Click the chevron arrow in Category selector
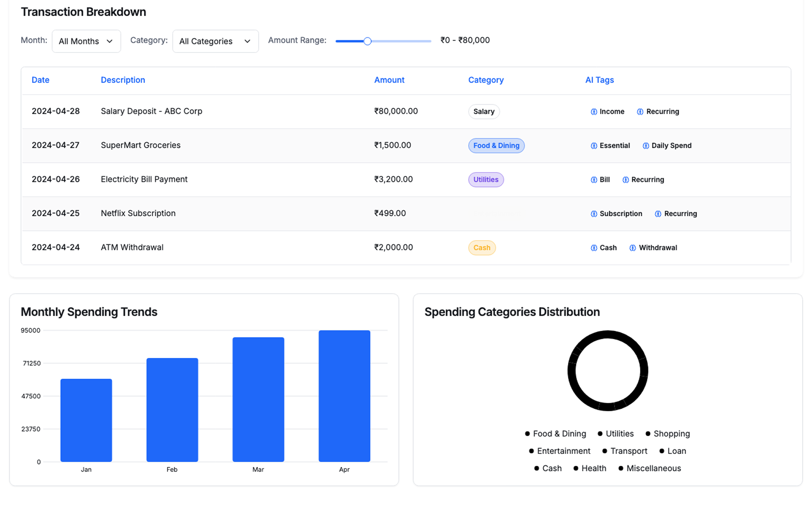Screen dimensions: 812x528 pyautogui.click(x=247, y=41)
